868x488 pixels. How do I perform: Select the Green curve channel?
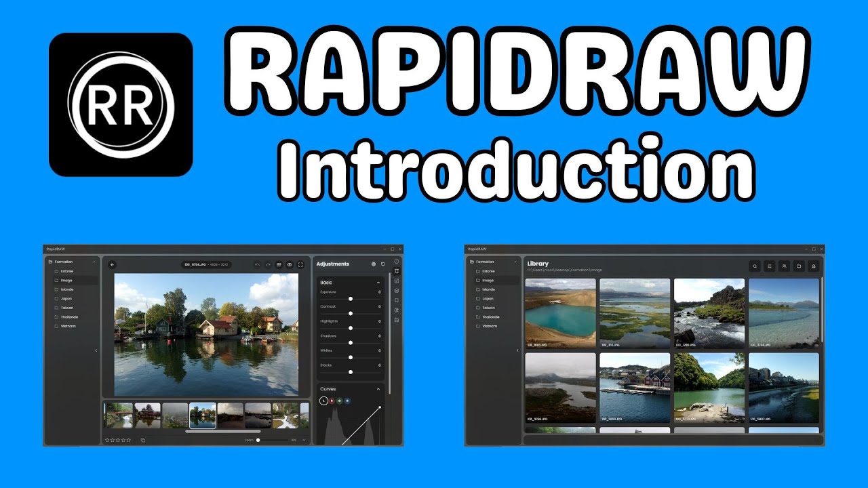coord(340,401)
